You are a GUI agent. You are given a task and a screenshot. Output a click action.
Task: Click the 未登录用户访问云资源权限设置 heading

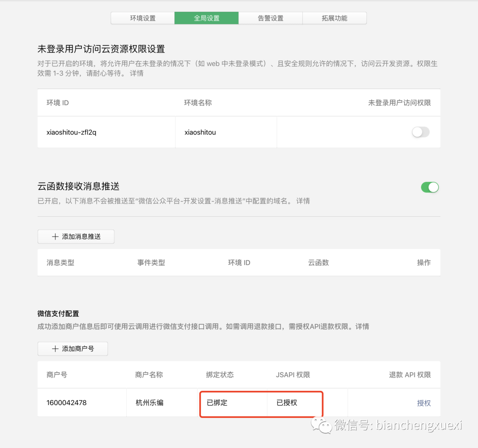pyautogui.click(x=101, y=49)
